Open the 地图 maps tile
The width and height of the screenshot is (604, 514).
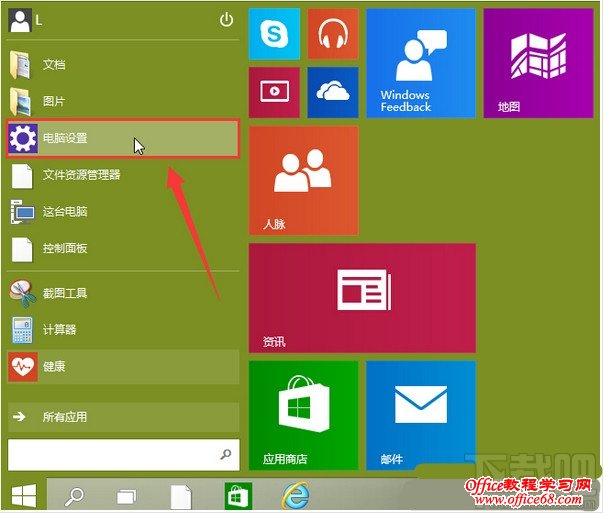click(538, 63)
